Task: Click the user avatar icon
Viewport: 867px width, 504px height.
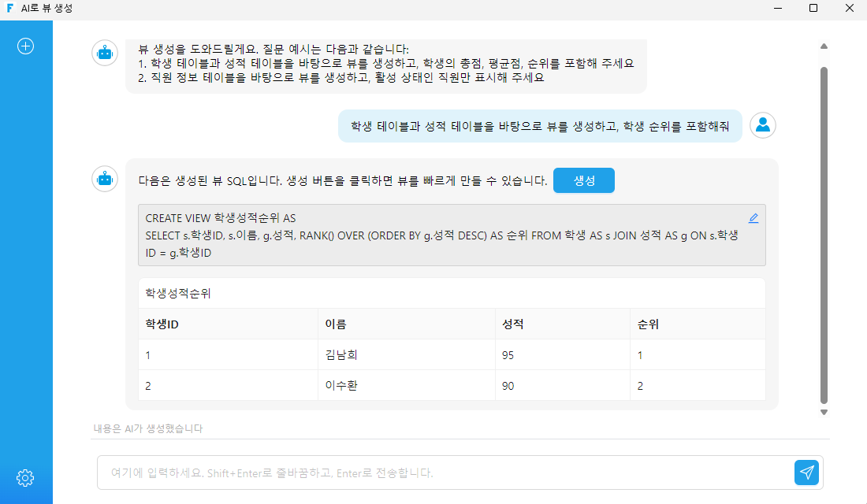Action: pyautogui.click(x=762, y=125)
